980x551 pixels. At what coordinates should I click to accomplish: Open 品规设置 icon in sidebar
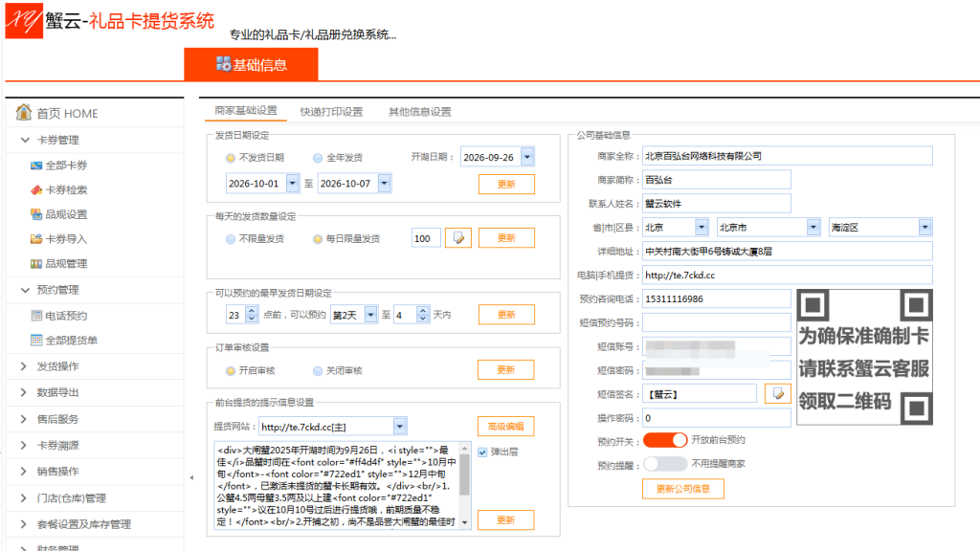tap(36, 214)
